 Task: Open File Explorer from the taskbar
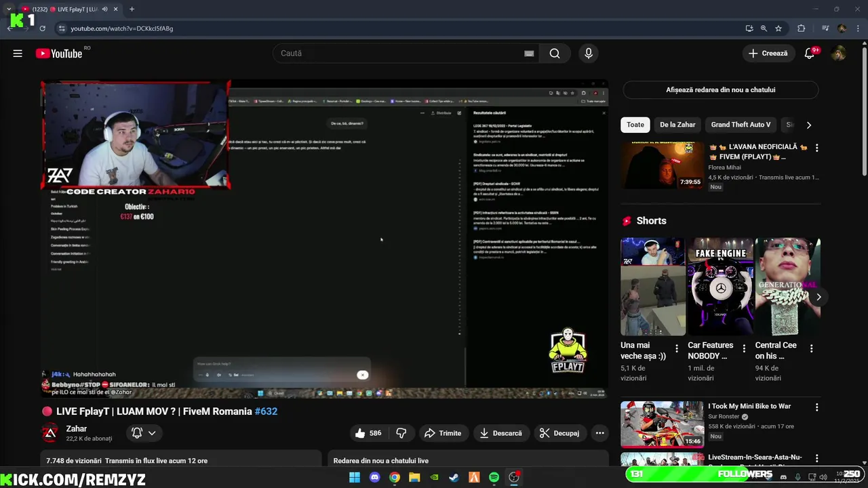(414, 477)
